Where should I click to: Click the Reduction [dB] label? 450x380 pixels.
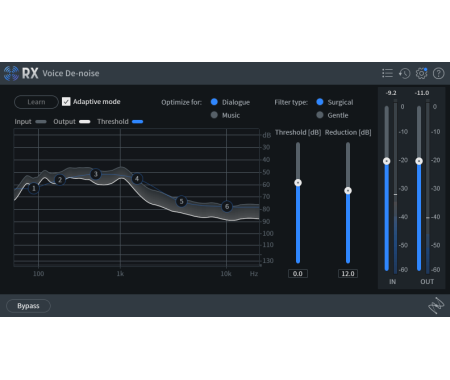tap(348, 133)
